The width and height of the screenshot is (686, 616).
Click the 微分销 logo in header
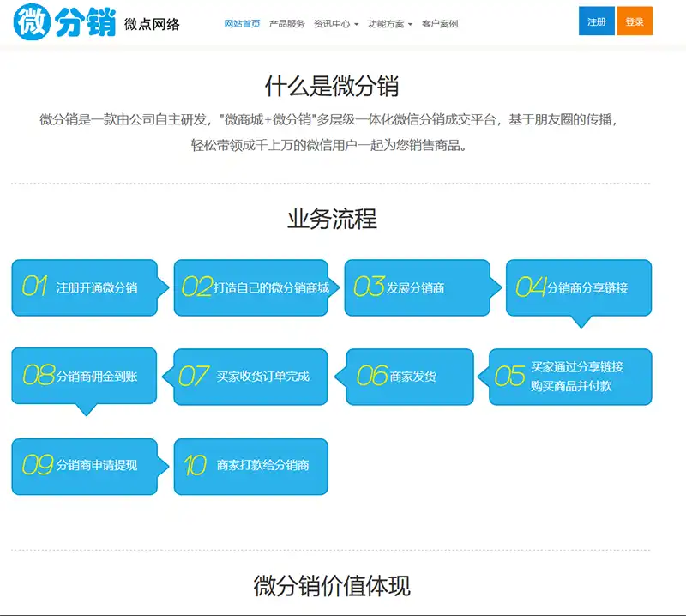(65, 22)
